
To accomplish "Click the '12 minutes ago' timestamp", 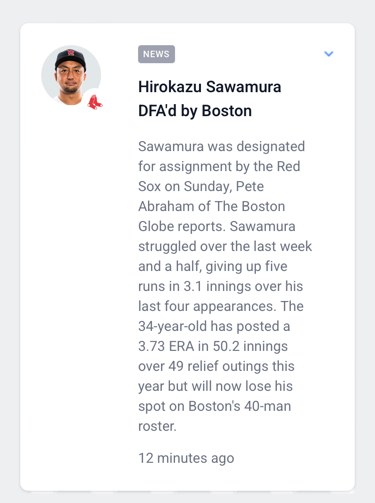I will pyautogui.click(x=186, y=458).
